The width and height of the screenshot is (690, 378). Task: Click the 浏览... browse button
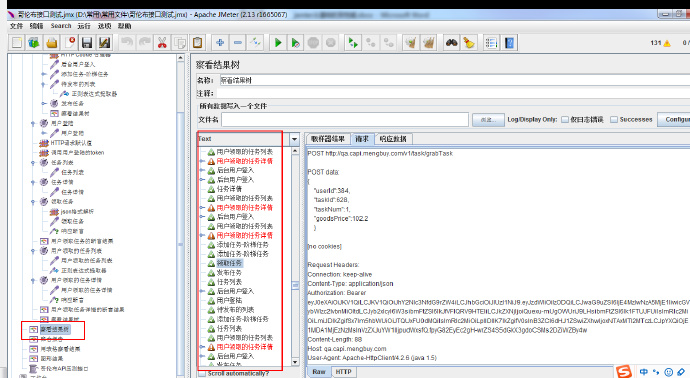pyautogui.click(x=488, y=120)
